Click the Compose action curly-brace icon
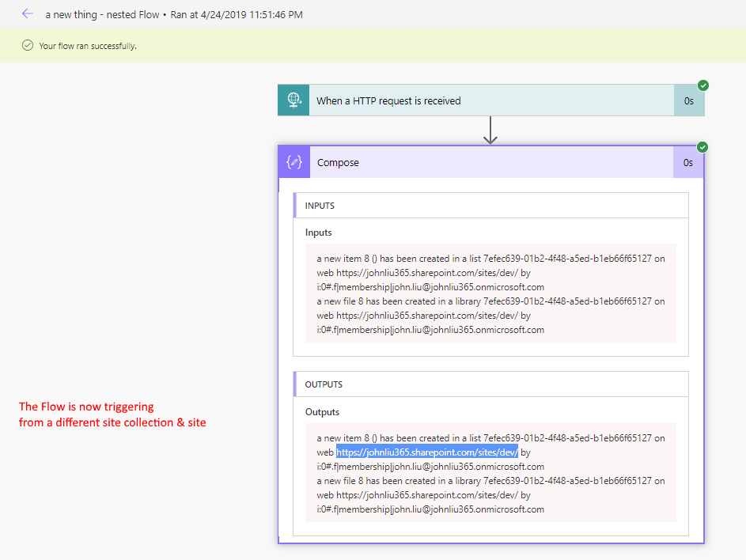Screen dimensions: 746x560 tap(294, 162)
